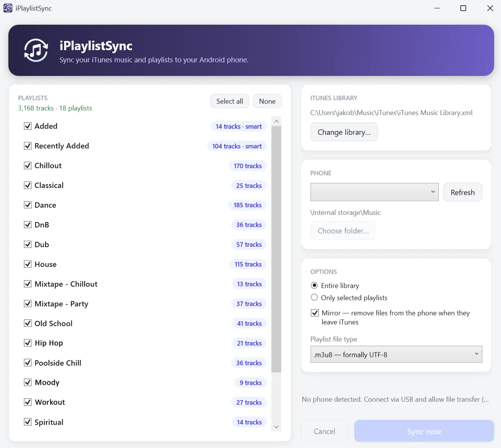Click the '115 tracks' badge for House
The height and width of the screenshot is (448, 501).
click(248, 264)
